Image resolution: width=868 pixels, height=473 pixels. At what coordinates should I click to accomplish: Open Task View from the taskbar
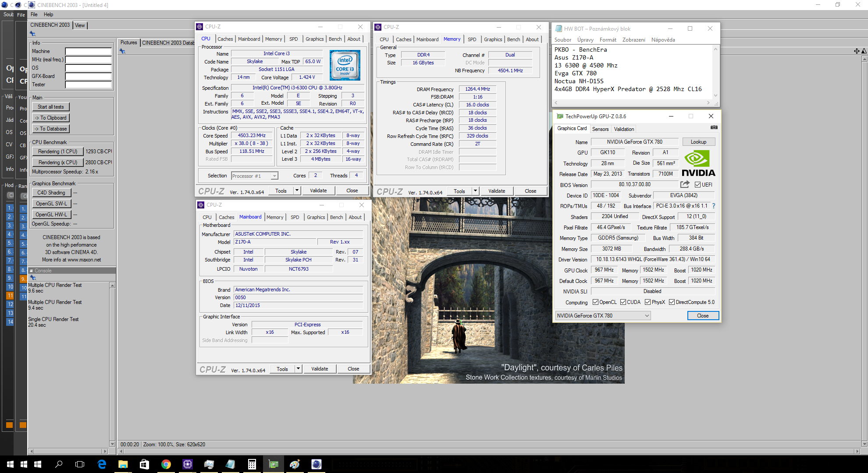point(80,464)
